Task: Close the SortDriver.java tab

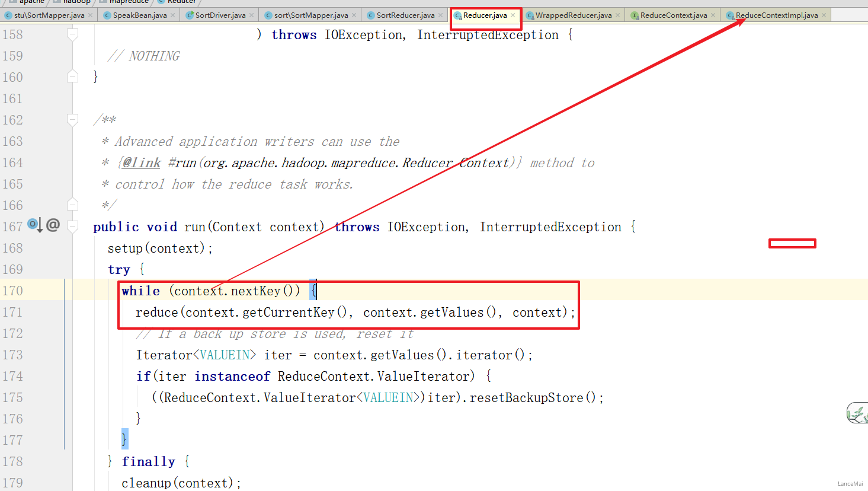Action: [x=252, y=15]
